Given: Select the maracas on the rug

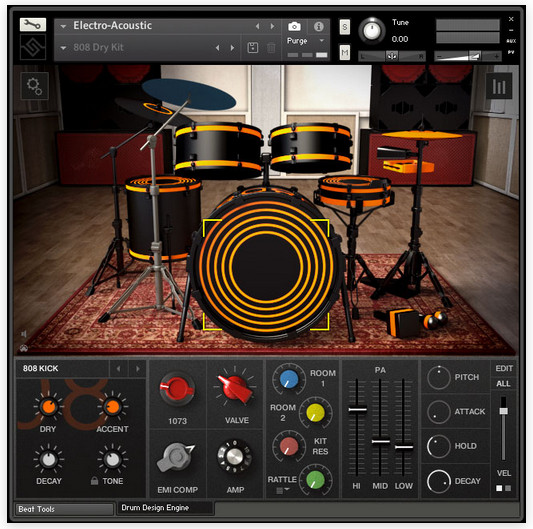Looking at the screenshot, I should point(435,320).
